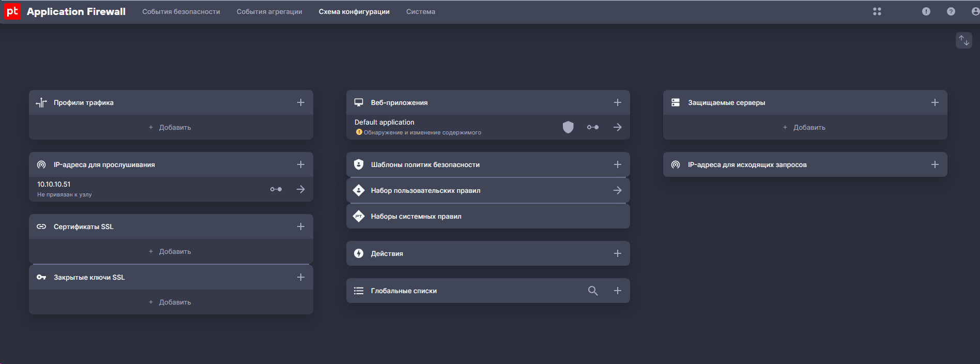The image size is (980, 364).
Task: Open the help question mark icon
Action: click(x=951, y=11)
